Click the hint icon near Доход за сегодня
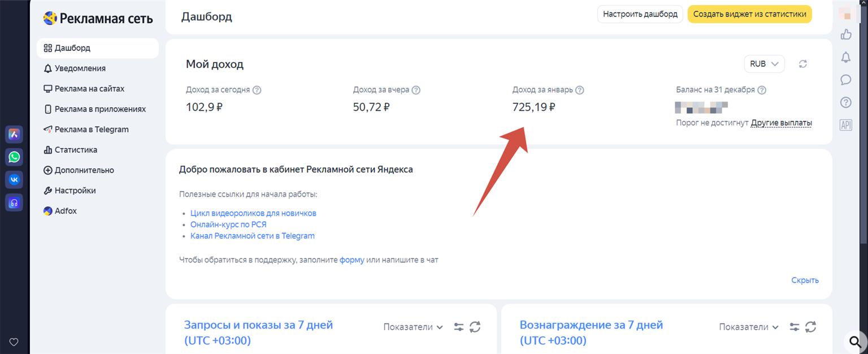868x354 pixels. click(x=258, y=89)
